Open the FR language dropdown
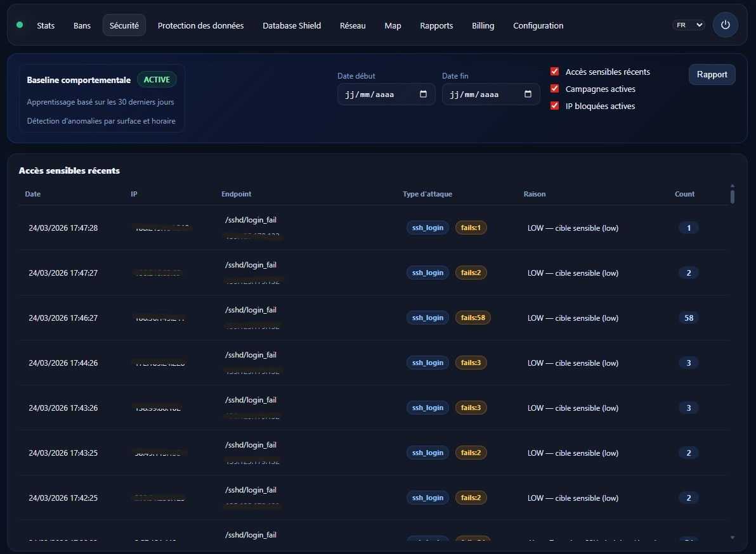Image resolution: width=756 pixels, height=554 pixels. pos(688,25)
